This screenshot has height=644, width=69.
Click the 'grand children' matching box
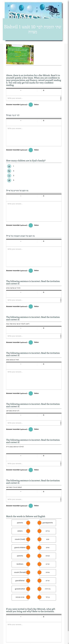point(20,548)
